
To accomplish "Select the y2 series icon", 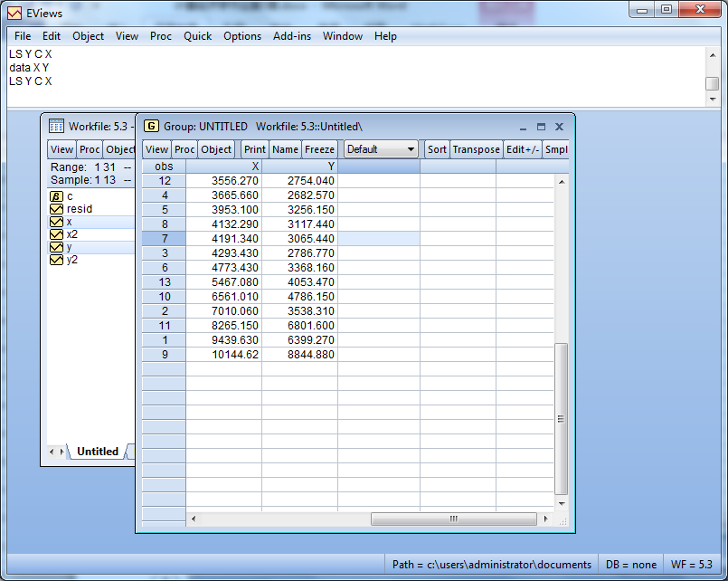I will point(56,260).
